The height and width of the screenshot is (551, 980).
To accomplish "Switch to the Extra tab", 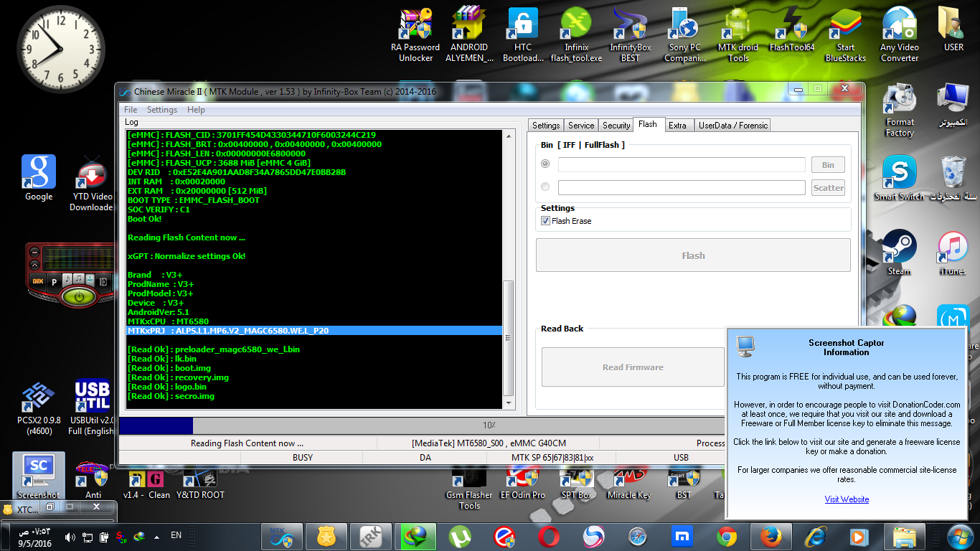I will [x=677, y=126].
